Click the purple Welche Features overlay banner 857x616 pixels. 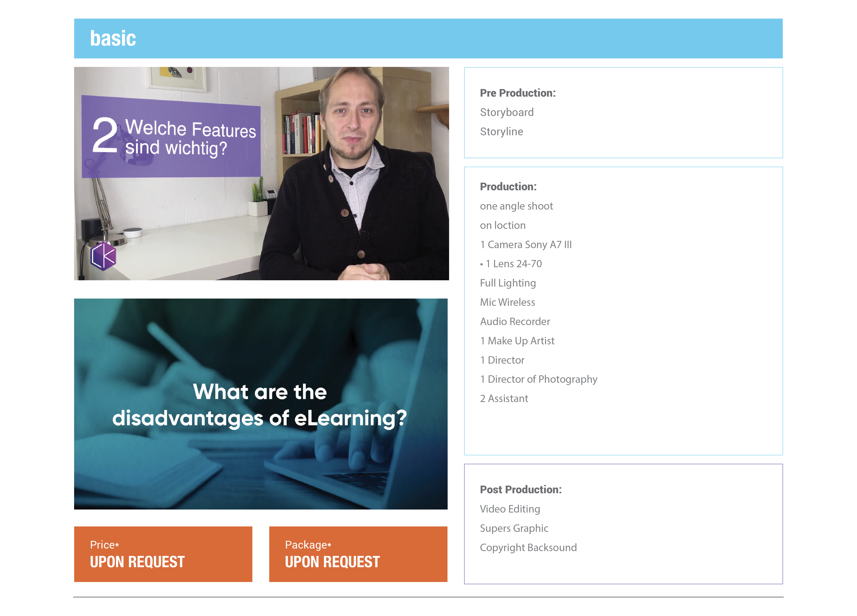coord(171,137)
